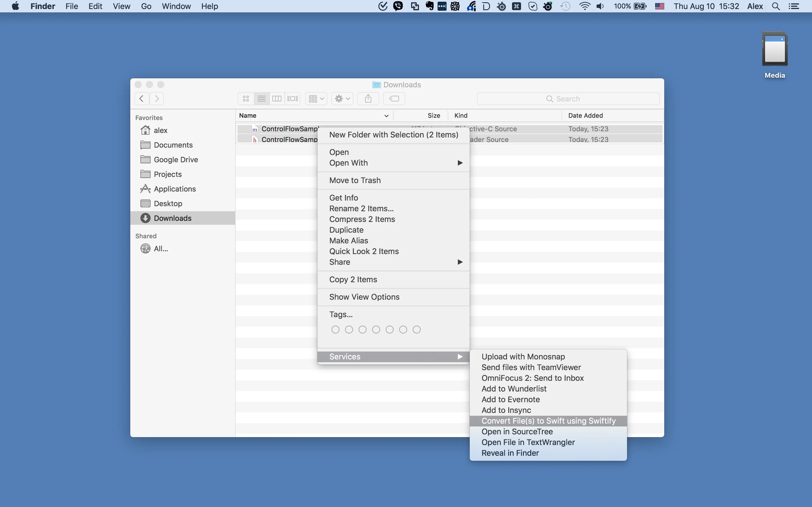Select the last tag circle
The width and height of the screenshot is (812, 507).
coord(416,330)
